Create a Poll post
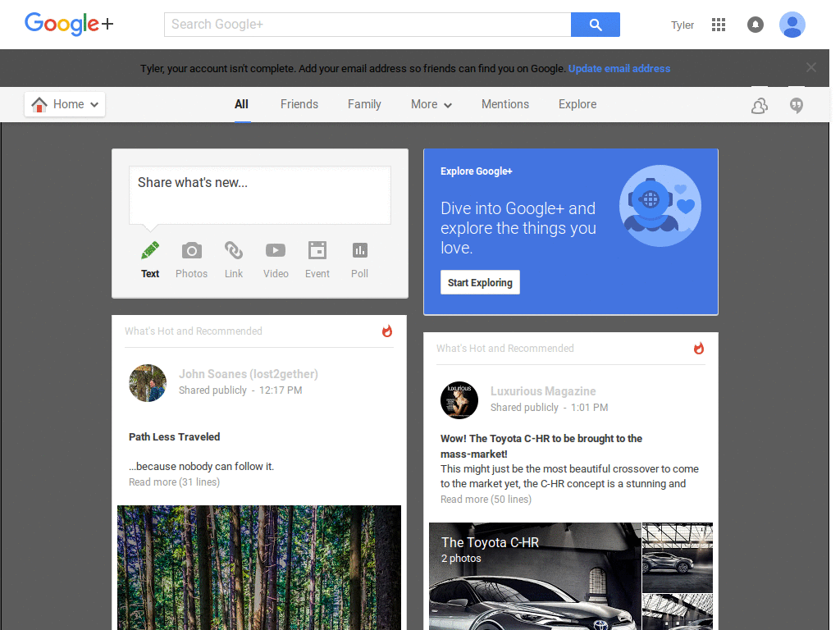 [x=359, y=250]
